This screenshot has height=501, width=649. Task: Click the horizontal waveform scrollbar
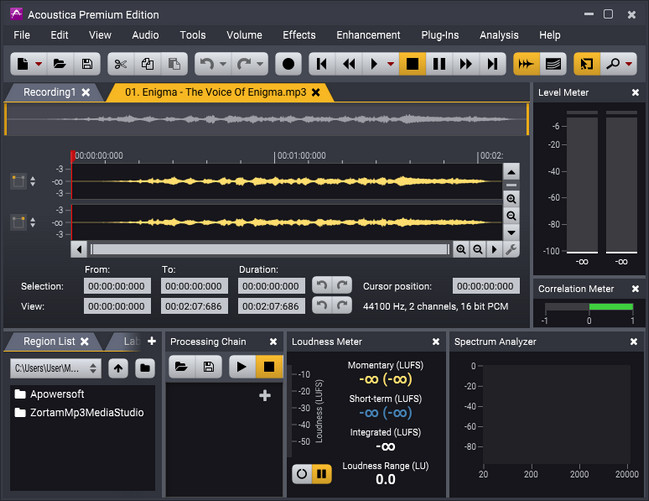(x=268, y=249)
